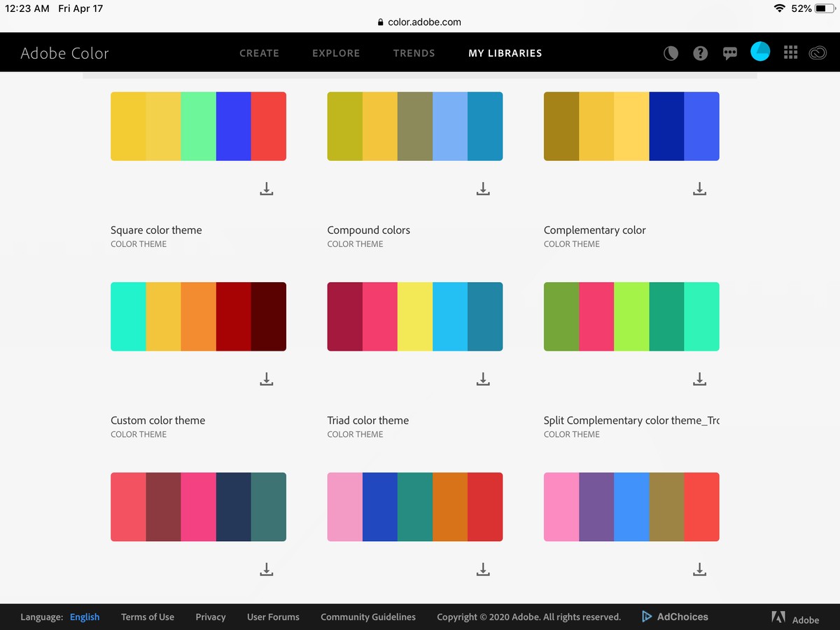Viewport: 840px width, 630px height.
Task: Select the light blue swatch in Compound colors palette
Action: coord(450,126)
